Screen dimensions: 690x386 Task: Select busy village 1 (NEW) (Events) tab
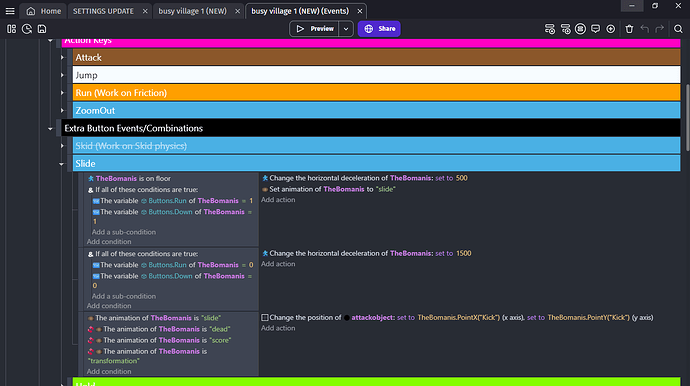coord(300,11)
